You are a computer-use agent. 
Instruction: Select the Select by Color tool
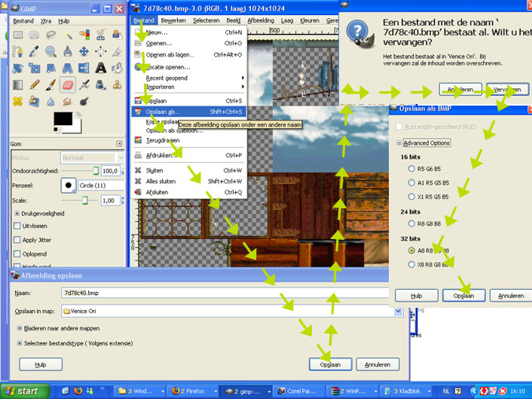(x=84, y=35)
